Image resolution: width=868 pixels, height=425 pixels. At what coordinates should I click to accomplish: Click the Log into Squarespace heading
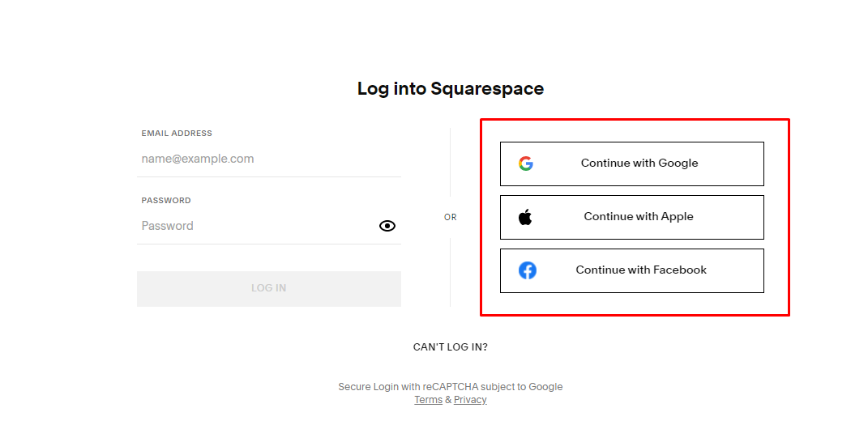[x=451, y=89]
